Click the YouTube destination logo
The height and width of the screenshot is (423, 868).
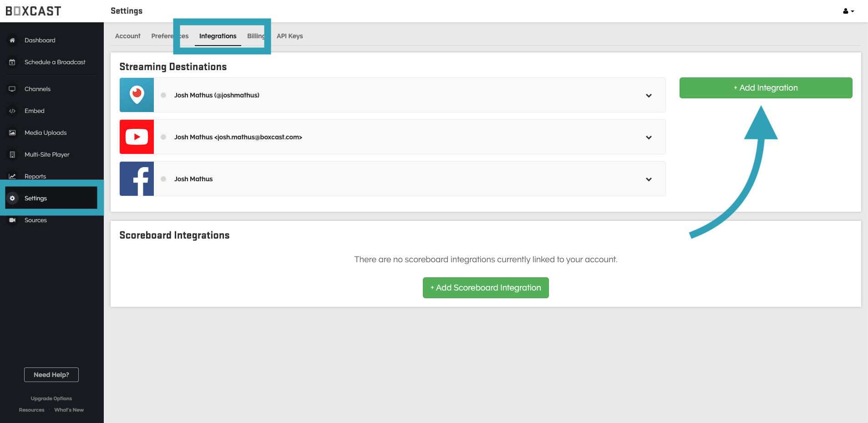(137, 137)
